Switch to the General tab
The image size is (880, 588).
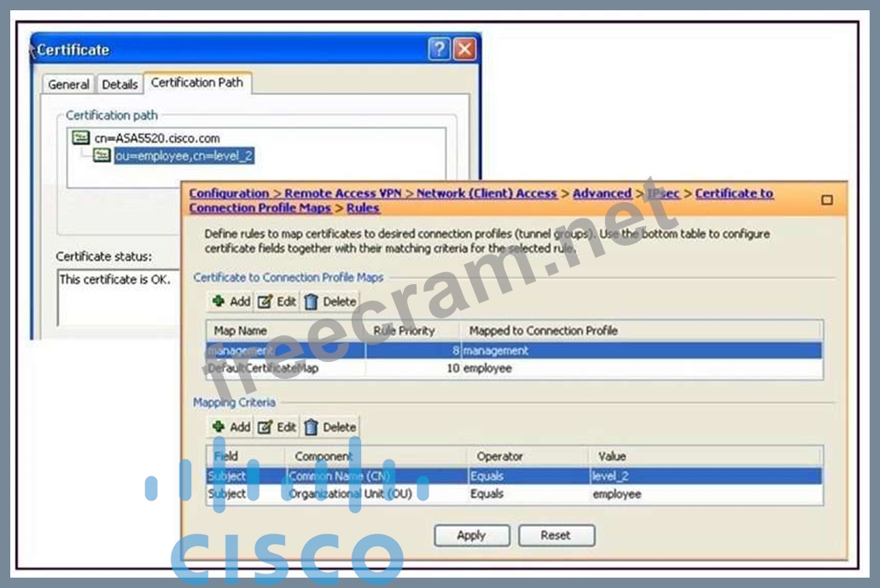pyautogui.click(x=68, y=84)
